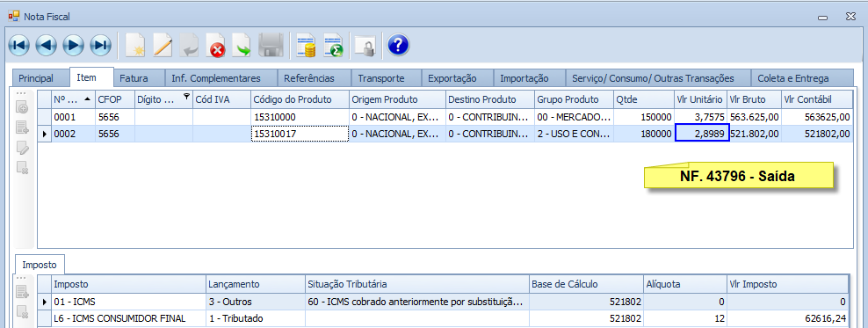
Task: Click quantity 150000 cell
Action: pos(644,117)
